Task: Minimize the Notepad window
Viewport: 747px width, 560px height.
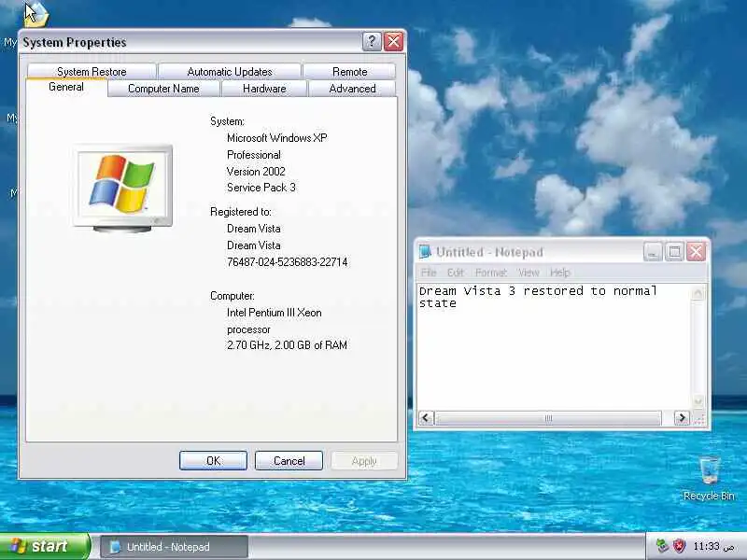Action: tap(653, 251)
